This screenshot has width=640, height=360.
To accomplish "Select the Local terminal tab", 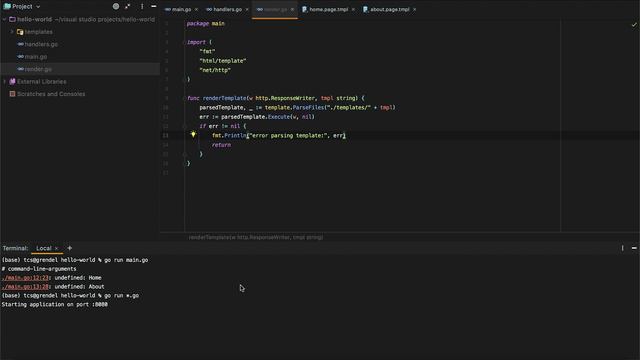I will pyautogui.click(x=44, y=248).
